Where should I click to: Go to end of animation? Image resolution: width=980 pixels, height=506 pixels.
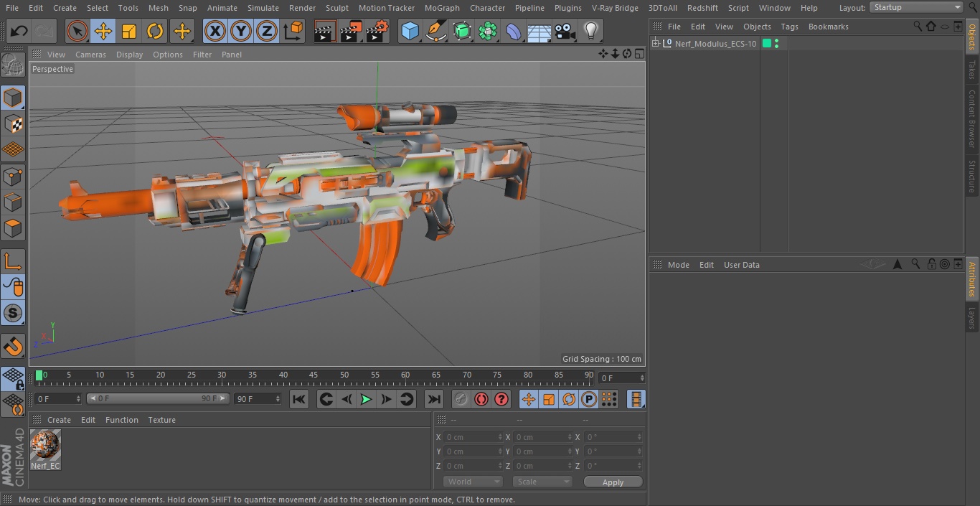pos(434,399)
